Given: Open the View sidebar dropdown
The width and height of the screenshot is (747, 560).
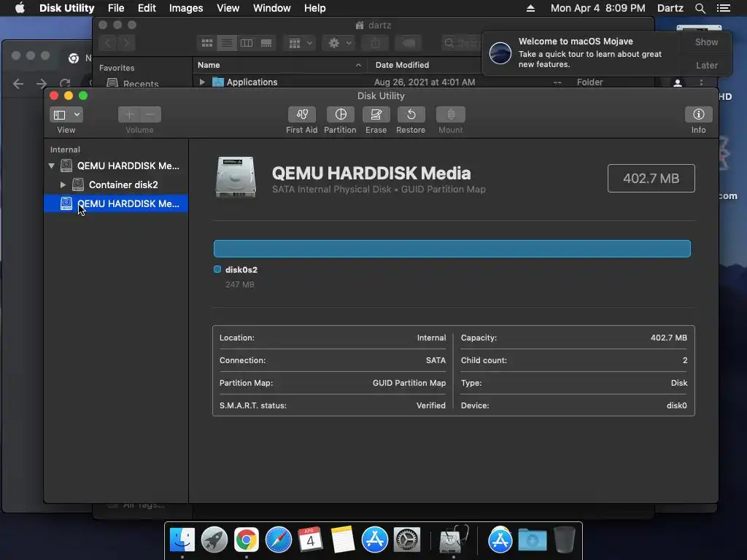Looking at the screenshot, I should point(66,114).
